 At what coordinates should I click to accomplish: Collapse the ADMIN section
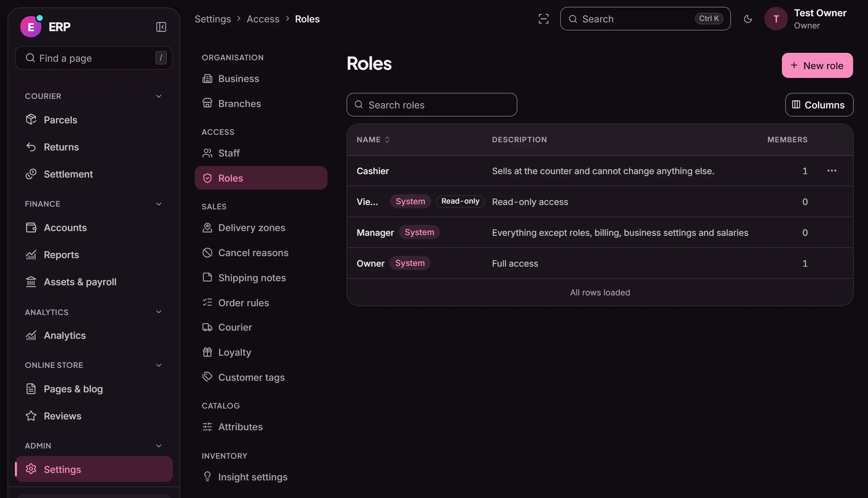click(x=158, y=446)
